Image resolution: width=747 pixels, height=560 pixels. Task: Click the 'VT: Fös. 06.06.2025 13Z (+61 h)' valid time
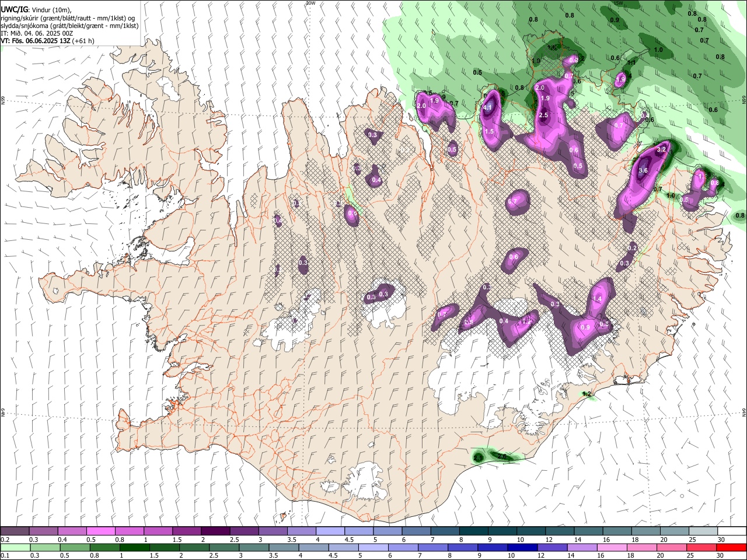[48, 41]
